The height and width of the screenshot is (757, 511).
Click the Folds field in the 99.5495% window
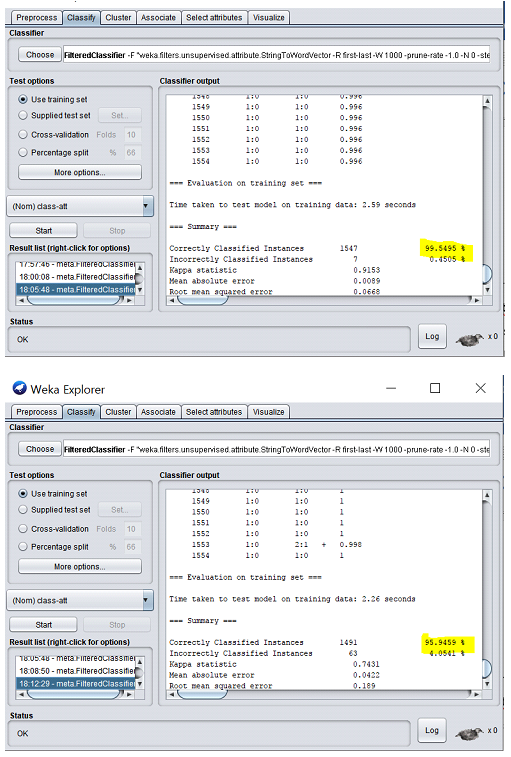pos(131,135)
